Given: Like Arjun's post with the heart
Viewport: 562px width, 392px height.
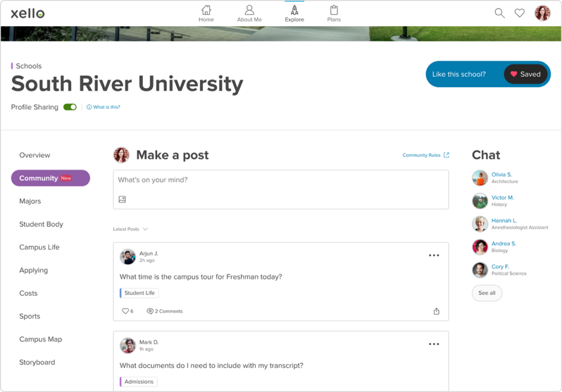Looking at the screenshot, I should pyautogui.click(x=125, y=311).
